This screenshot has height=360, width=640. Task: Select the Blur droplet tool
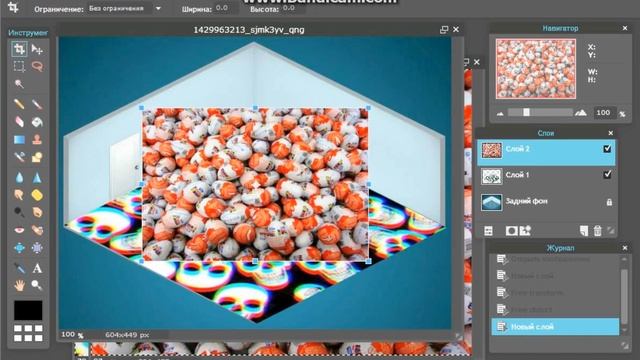(19, 177)
